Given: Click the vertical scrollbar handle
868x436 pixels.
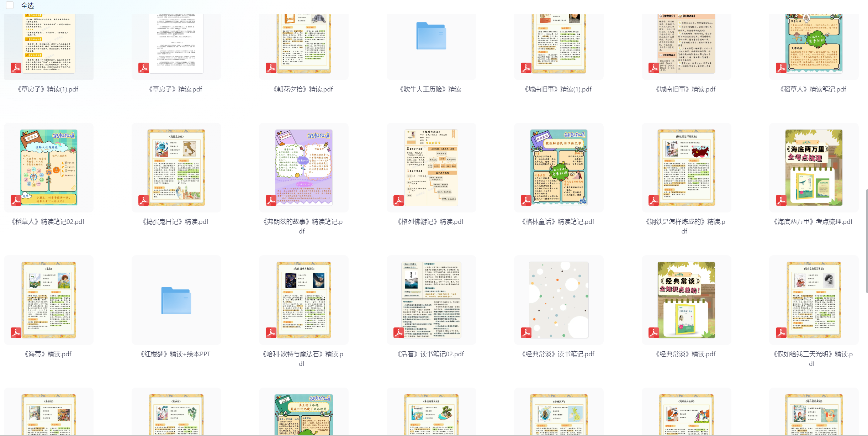Looking at the screenshot, I should [867, 241].
